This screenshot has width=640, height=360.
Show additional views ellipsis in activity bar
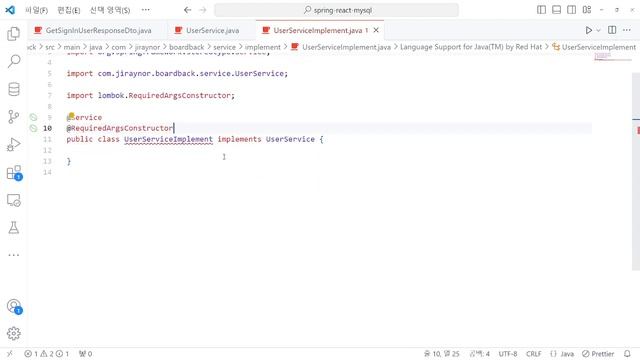pos(13,255)
